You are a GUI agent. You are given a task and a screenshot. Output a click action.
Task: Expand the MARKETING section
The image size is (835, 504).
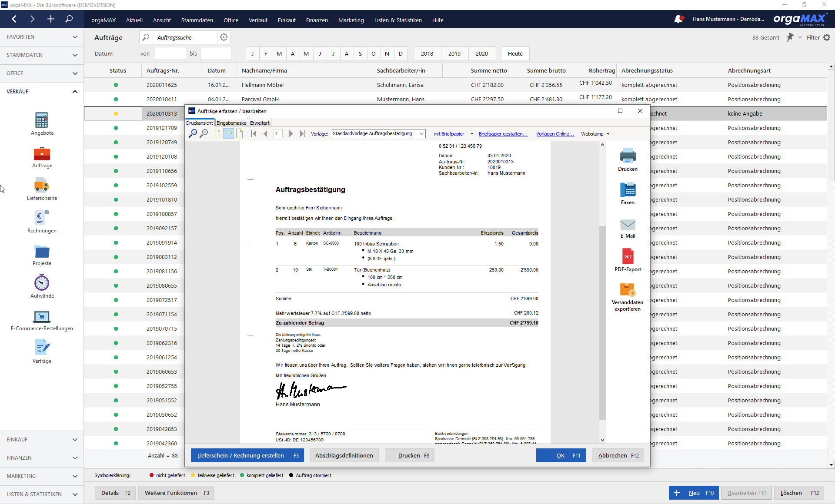click(42, 476)
